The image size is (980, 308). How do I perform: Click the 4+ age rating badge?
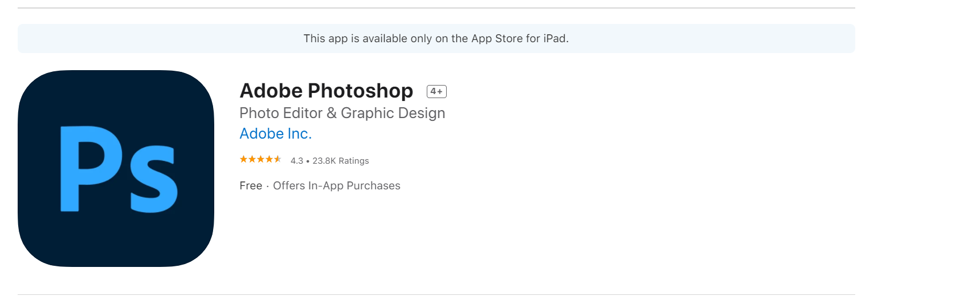436,91
